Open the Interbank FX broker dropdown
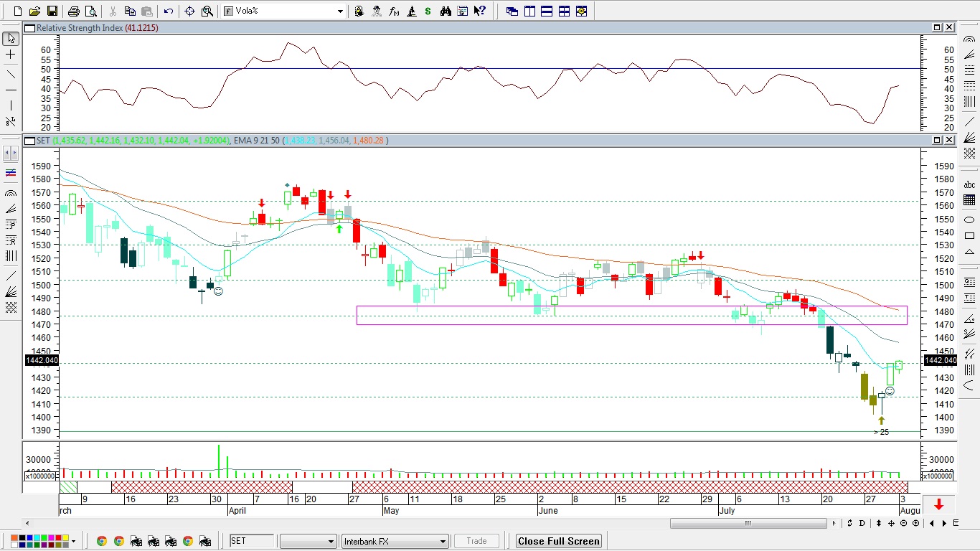Screen dimensions: 980x551 point(443,541)
